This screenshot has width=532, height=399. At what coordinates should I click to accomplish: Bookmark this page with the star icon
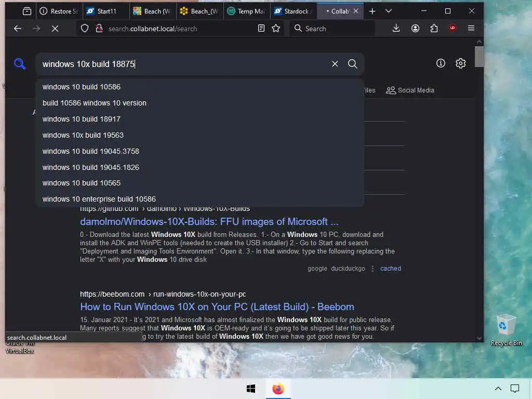click(276, 28)
